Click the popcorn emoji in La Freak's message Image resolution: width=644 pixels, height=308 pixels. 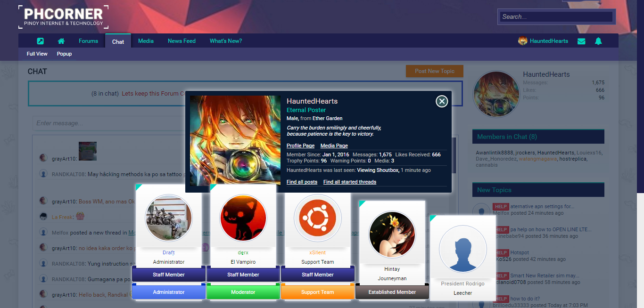point(80,216)
